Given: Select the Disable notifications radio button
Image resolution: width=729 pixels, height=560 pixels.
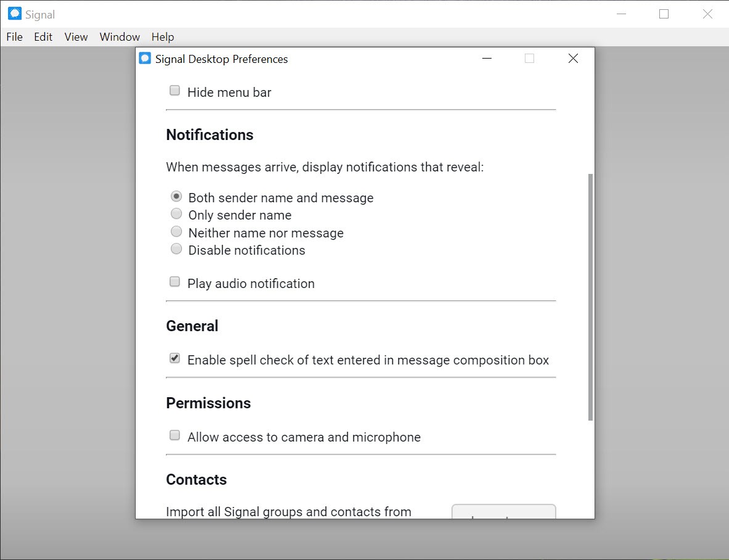Looking at the screenshot, I should point(176,249).
